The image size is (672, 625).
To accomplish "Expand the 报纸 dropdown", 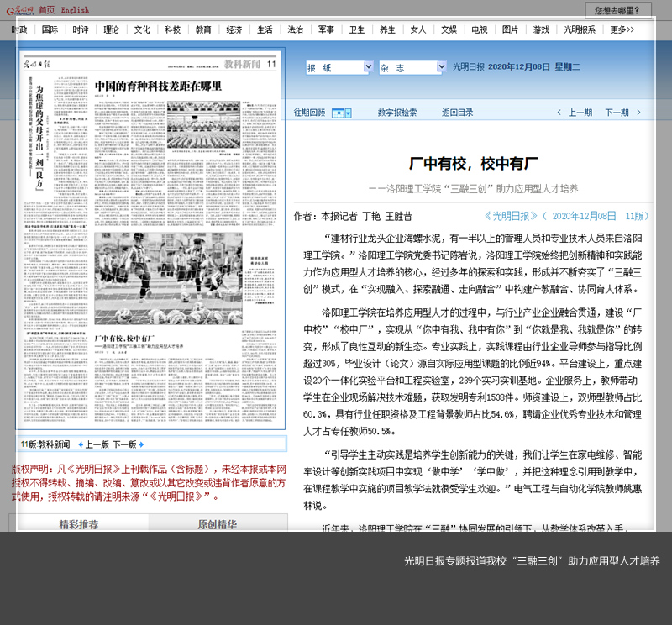I will (x=368, y=67).
